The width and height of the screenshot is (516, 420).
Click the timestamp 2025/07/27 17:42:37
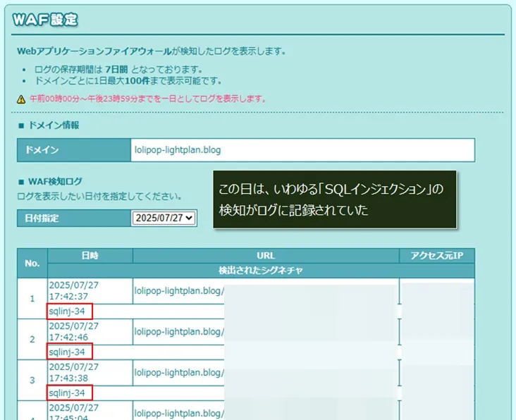(74, 291)
